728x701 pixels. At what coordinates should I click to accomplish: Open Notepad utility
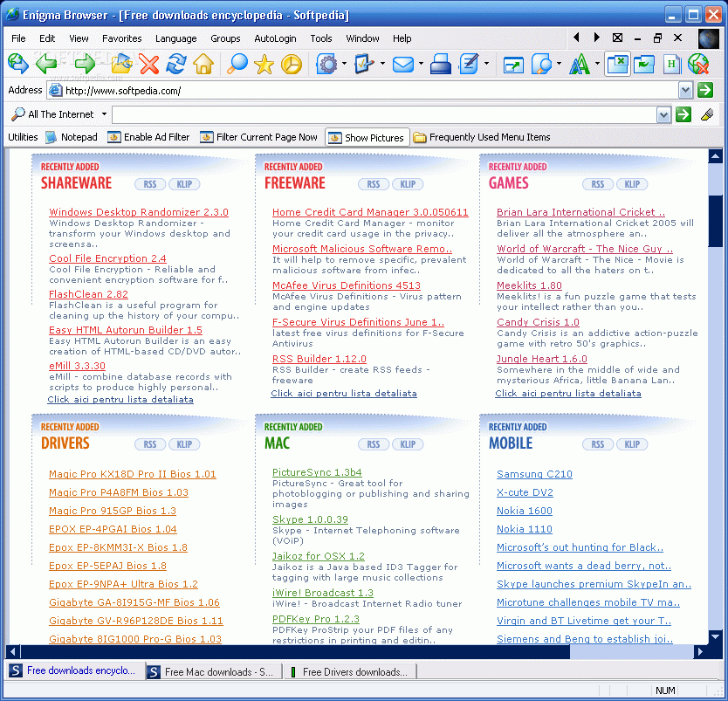pyautogui.click(x=72, y=137)
